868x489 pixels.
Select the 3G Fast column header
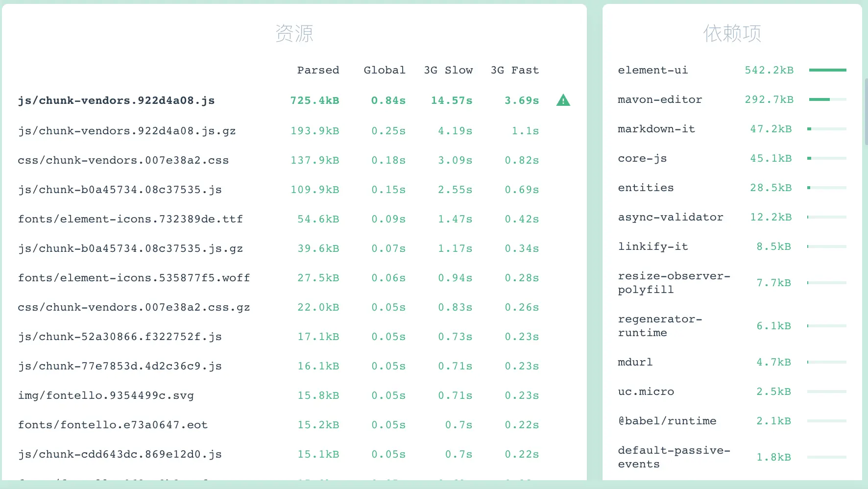tap(515, 70)
